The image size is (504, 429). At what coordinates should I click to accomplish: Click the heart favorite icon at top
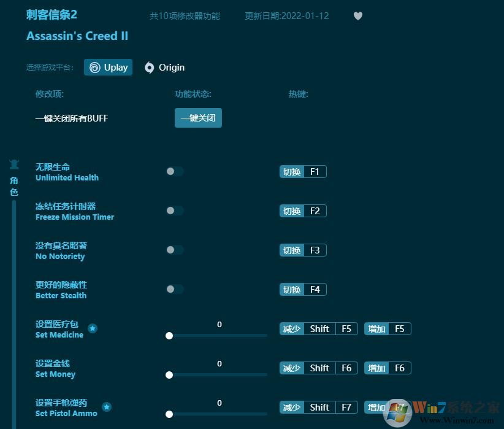point(358,16)
